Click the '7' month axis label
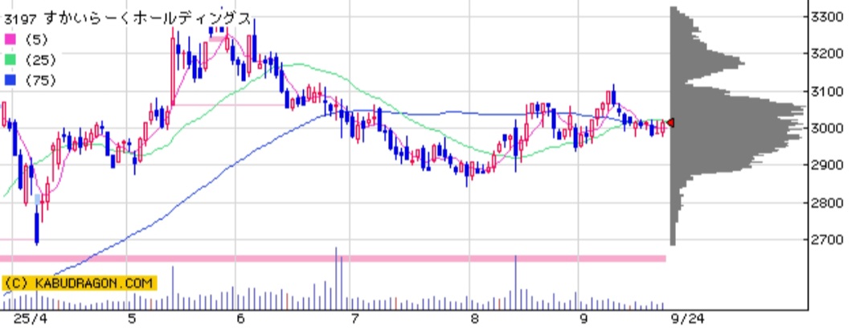868x334 pixels. [x=355, y=319]
